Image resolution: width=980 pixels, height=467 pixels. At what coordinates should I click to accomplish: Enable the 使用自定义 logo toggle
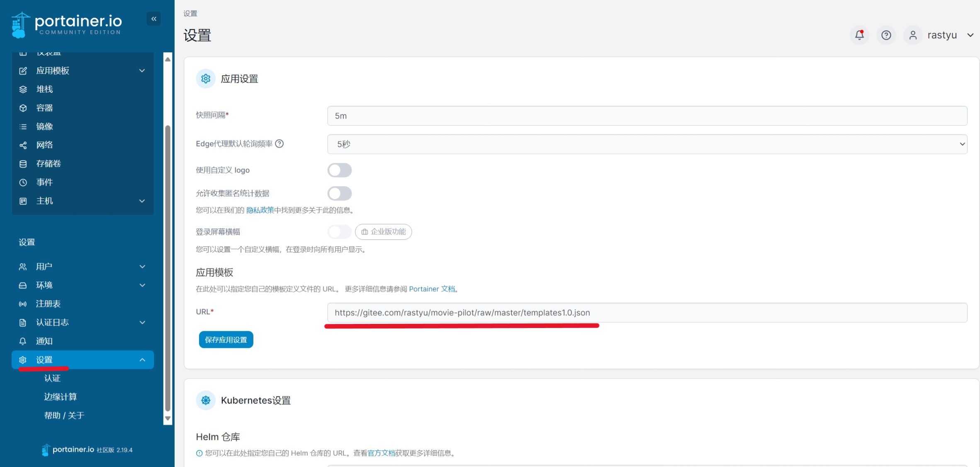point(339,170)
